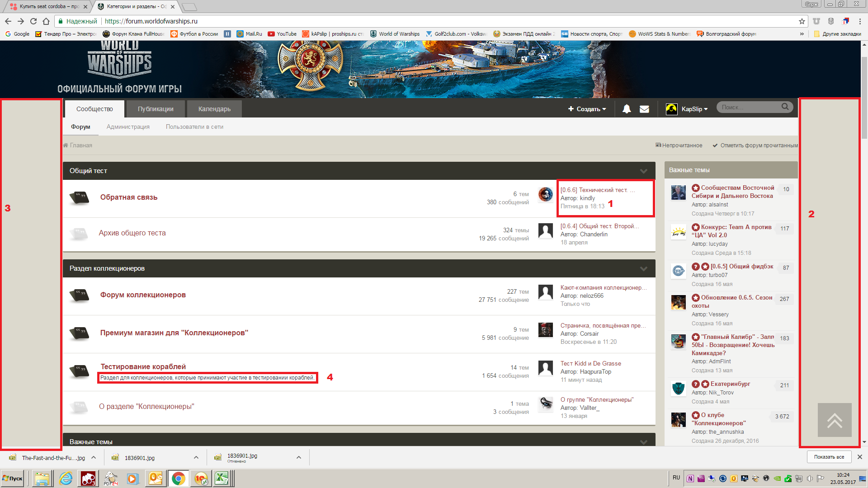Image resolution: width=868 pixels, height=488 pixels.
Task: Open Internet Explorer from the taskbar
Action: pyautogui.click(x=66, y=479)
